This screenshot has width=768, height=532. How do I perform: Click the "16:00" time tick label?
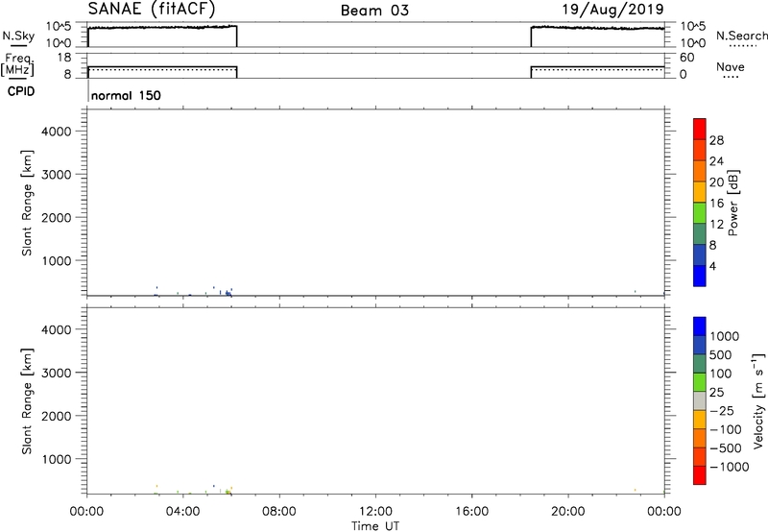tap(471, 512)
